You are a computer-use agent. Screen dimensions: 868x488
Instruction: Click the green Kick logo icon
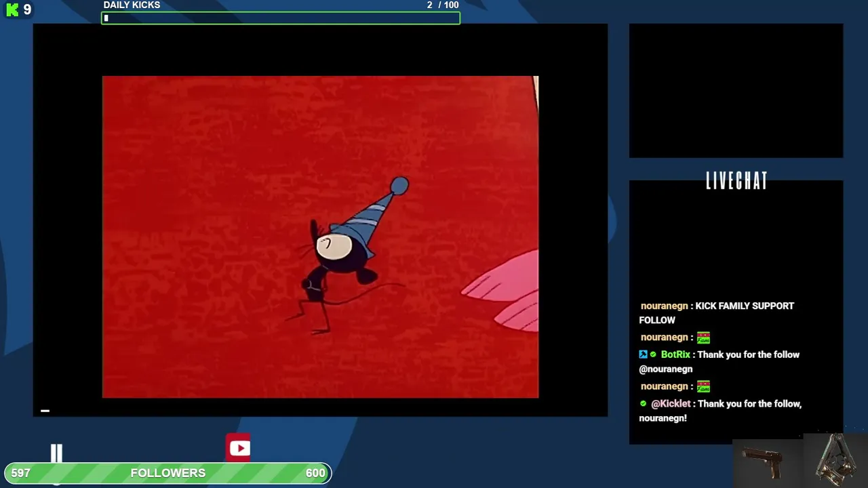click(x=12, y=10)
